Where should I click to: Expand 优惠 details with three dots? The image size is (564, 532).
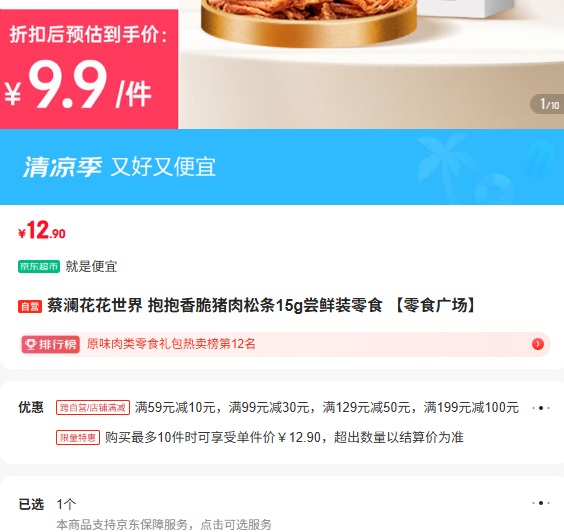click(x=541, y=408)
